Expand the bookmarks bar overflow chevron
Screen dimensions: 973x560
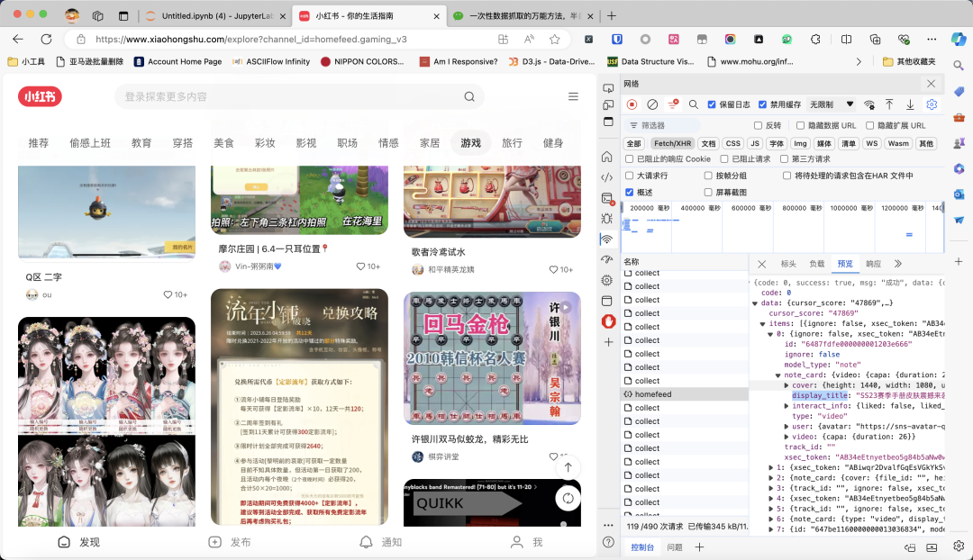(x=859, y=61)
